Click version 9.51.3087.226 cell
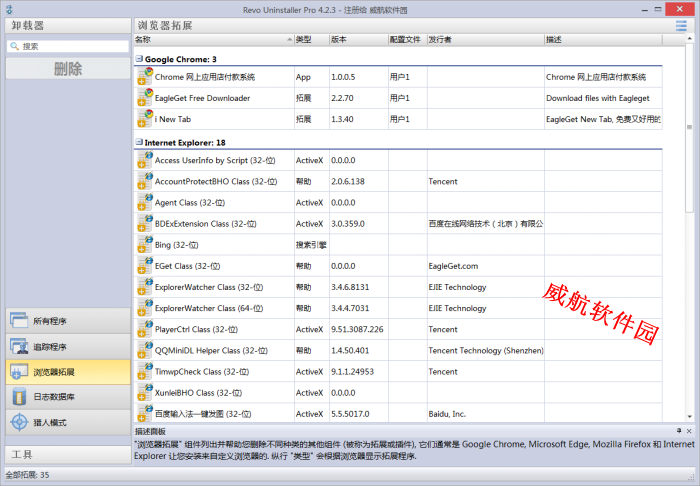The width and height of the screenshot is (700, 486). tap(357, 329)
